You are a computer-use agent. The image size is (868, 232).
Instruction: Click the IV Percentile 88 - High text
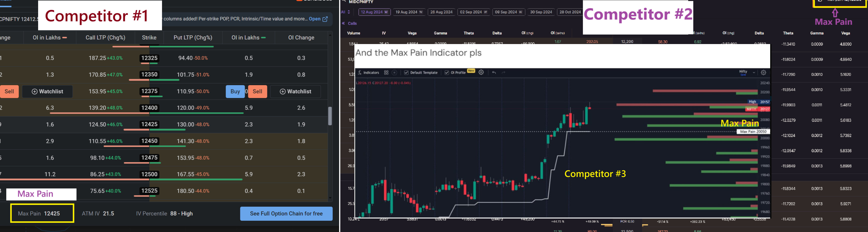[164, 213]
